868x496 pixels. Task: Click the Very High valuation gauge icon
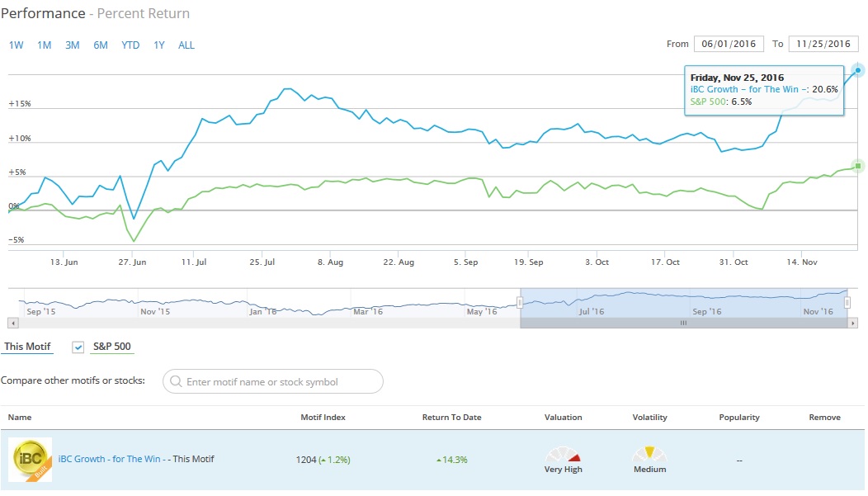point(563,455)
